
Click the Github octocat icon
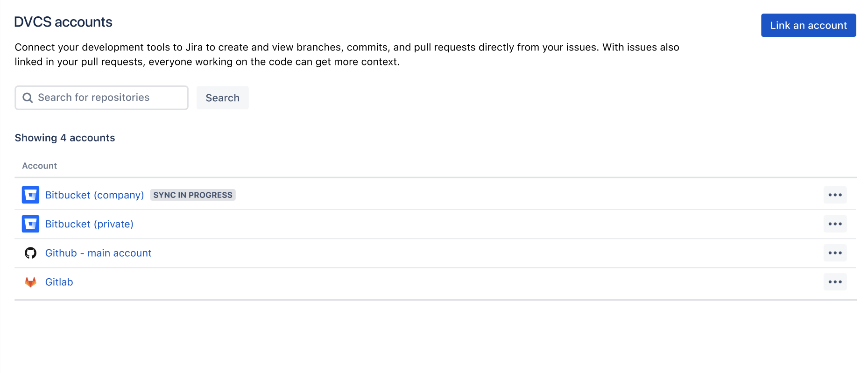(x=30, y=253)
